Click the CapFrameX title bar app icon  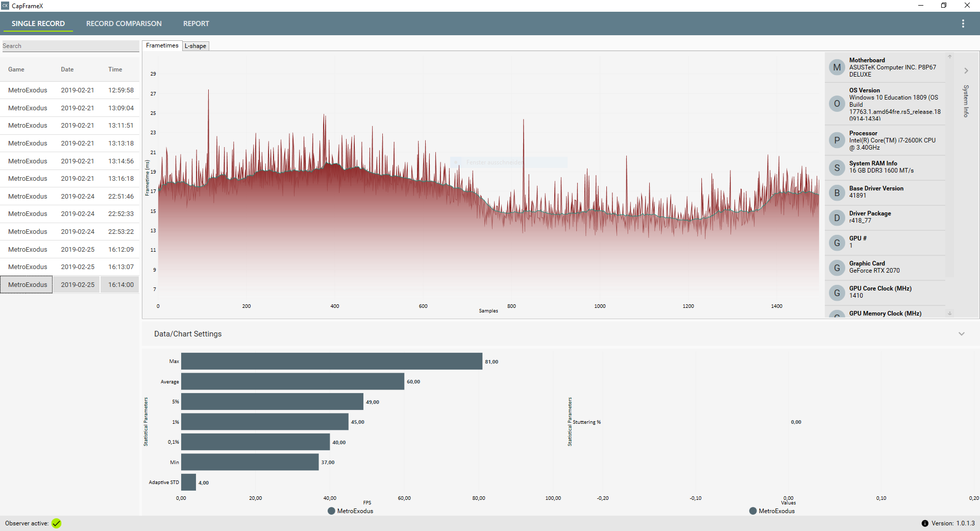pyautogui.click(x=5, y=6)
